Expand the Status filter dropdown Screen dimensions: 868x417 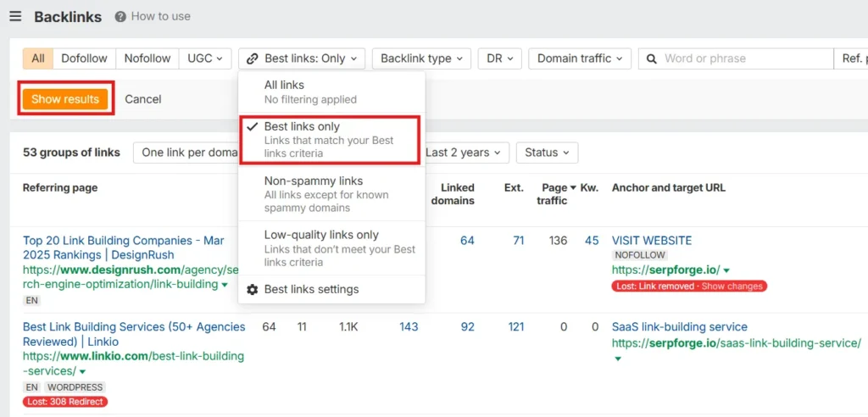click(x=548, y=153)
